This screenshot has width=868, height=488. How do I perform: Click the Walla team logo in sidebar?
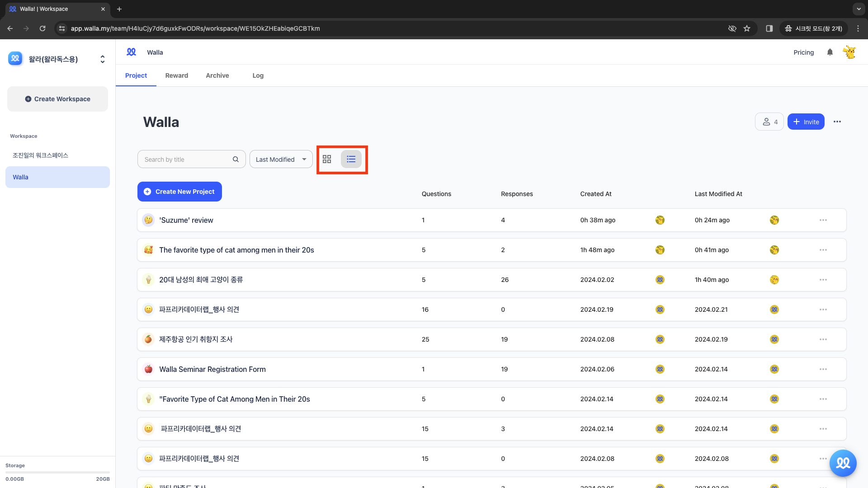click(x=15, y=58)
